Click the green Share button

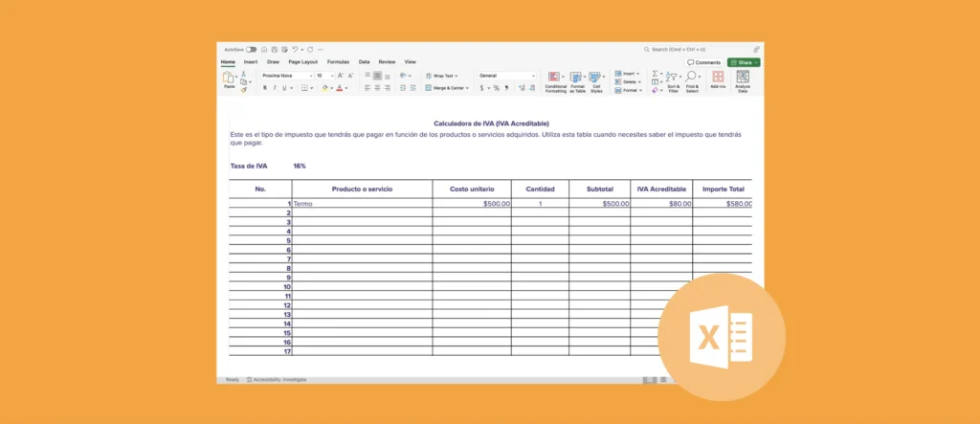tap(744, 62)
